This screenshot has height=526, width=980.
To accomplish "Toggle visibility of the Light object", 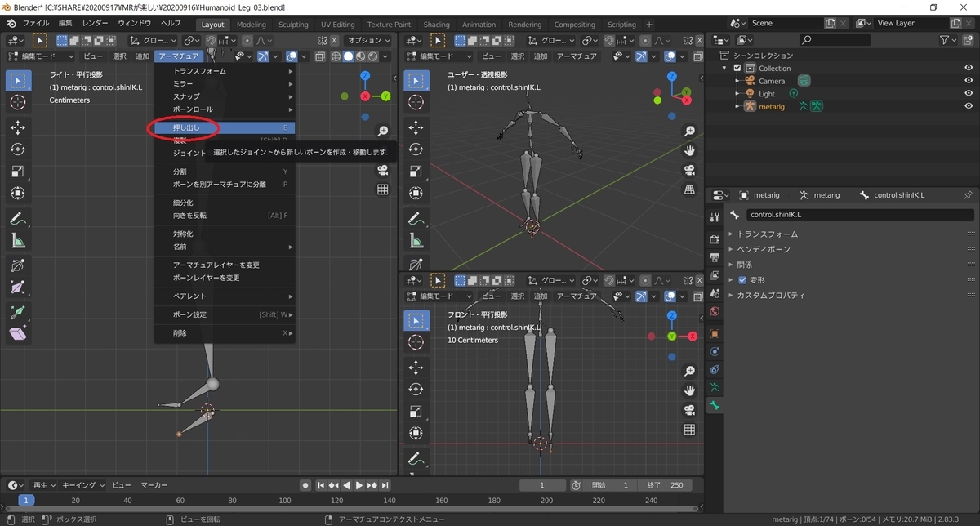I will coord(968,94).
